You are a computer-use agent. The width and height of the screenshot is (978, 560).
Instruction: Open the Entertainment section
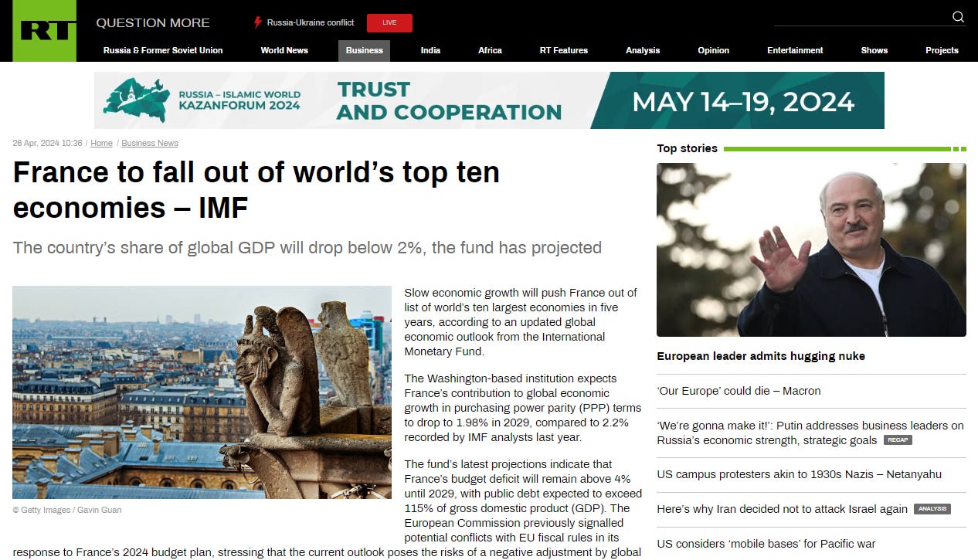coord(795,50)
